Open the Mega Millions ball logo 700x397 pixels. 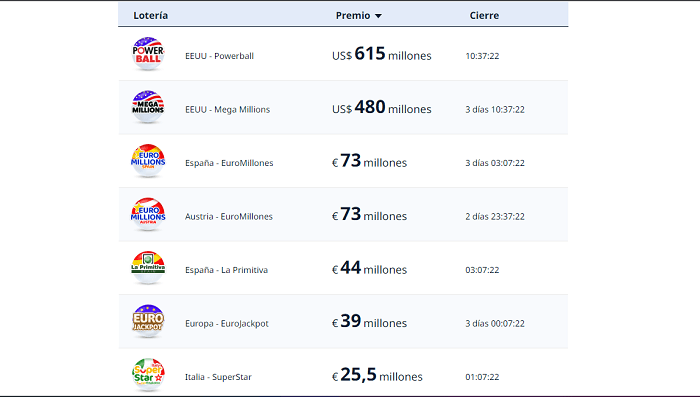coord(148,107)
